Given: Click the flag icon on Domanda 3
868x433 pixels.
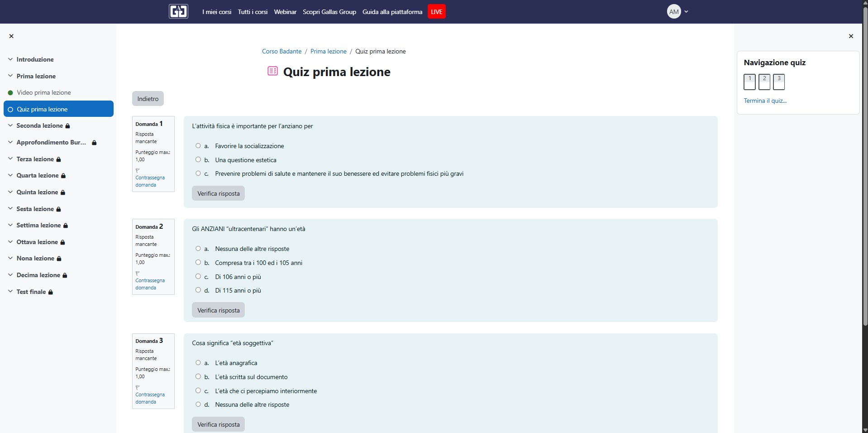Looking at the screenshot, I should tap(137, 387).
